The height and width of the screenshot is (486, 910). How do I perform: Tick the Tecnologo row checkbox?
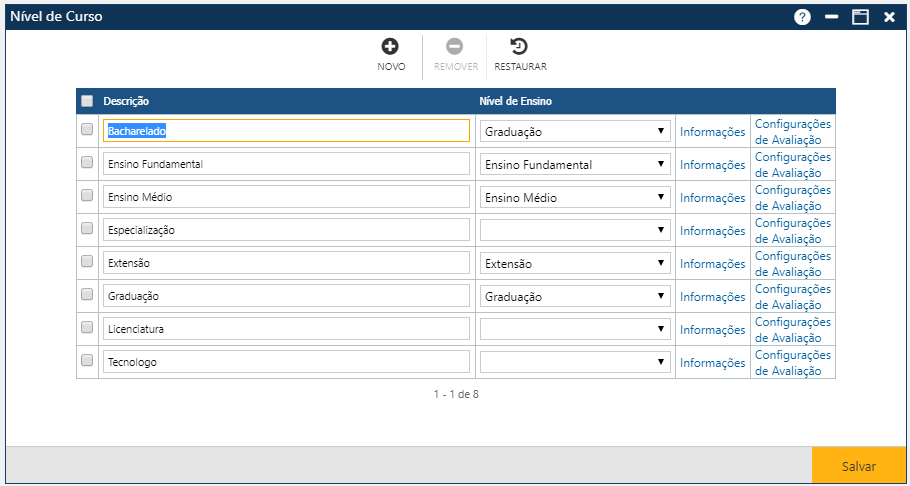coord(87,361)
